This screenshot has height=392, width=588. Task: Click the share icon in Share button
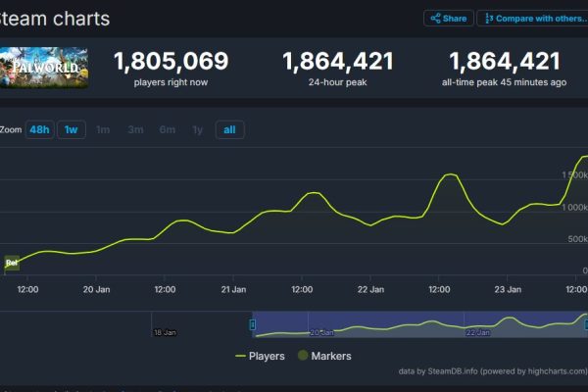(435, 18)
